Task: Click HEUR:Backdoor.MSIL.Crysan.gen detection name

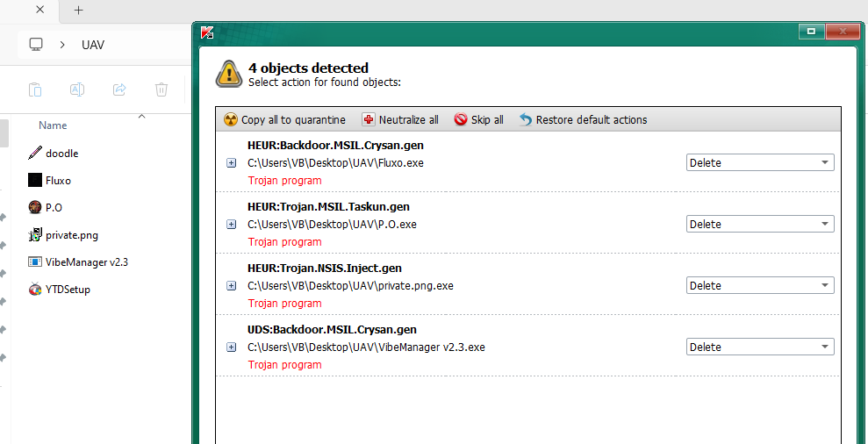Action: [x=336, y=146]
